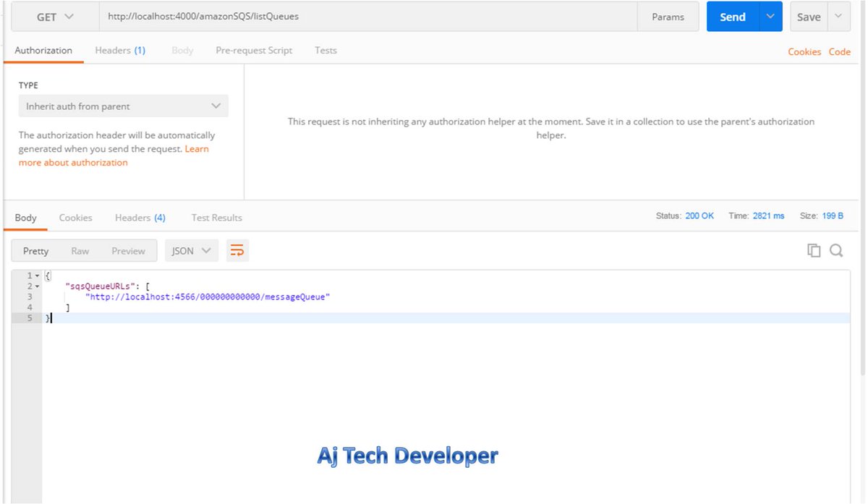This screenshot has width=868, height=504.
Task: Open the Test Results tab
Action: [217, 218]
